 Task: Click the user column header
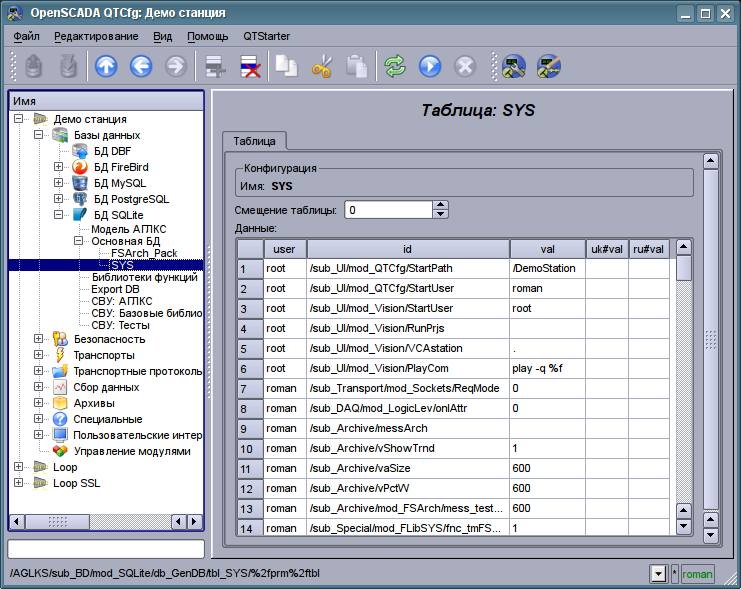[284, 249]
